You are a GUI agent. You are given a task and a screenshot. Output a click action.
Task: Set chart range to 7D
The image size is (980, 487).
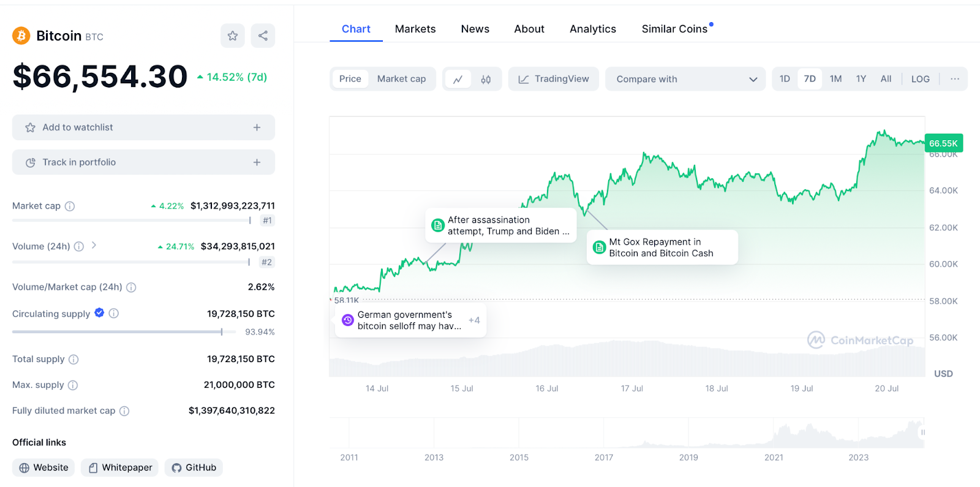[810, 79]
